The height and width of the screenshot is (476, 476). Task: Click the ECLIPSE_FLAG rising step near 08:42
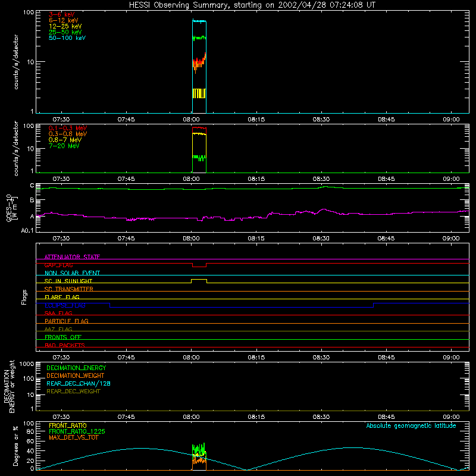tap(374, 305)
